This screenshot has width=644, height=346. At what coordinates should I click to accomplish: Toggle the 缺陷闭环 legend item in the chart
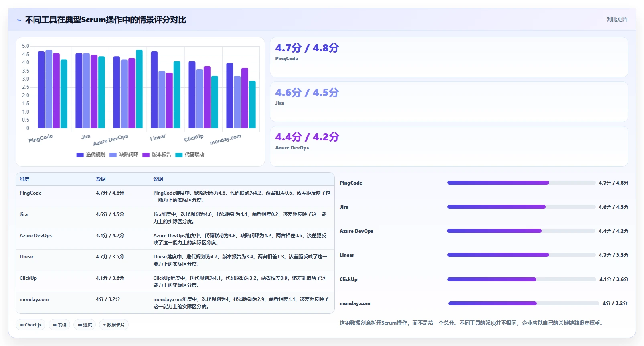[x=124, y=155]
